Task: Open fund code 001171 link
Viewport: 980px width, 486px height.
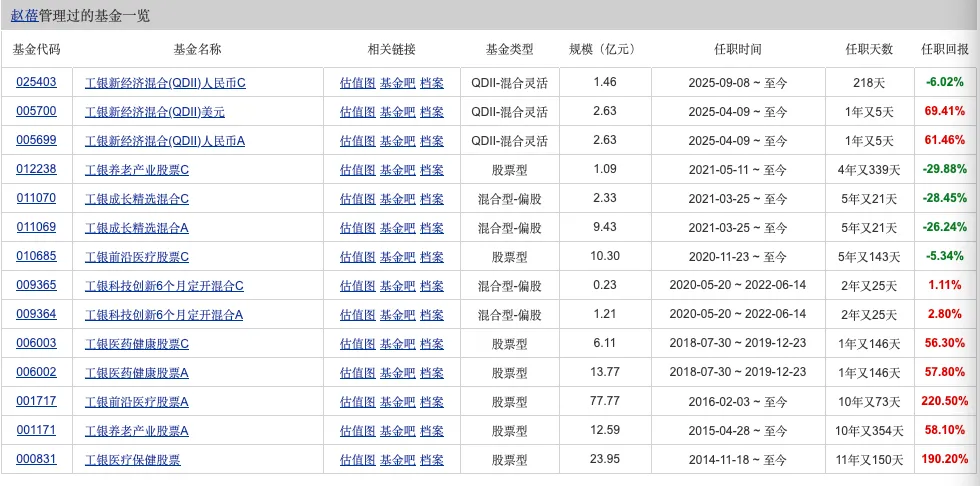Action: click(x=36, y=430)
